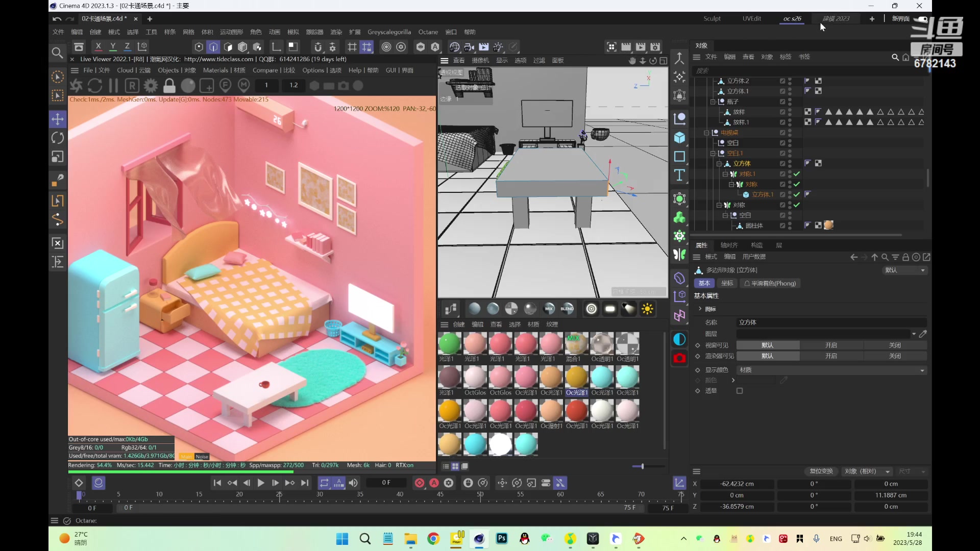
Task: Set 渲染器可见 to 开启
Action: pos(831,356)
